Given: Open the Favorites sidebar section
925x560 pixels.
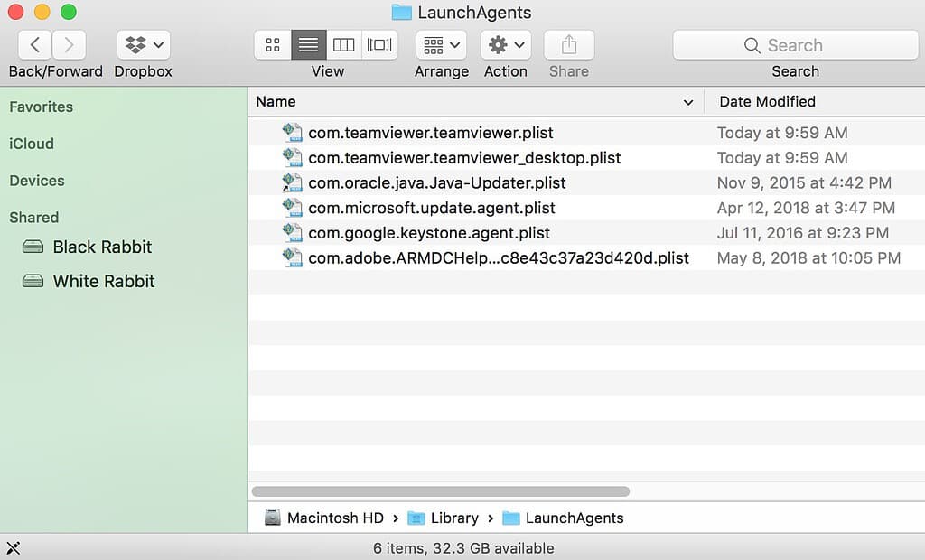Looking at the screenshot, I should click(x=41, y=107).
